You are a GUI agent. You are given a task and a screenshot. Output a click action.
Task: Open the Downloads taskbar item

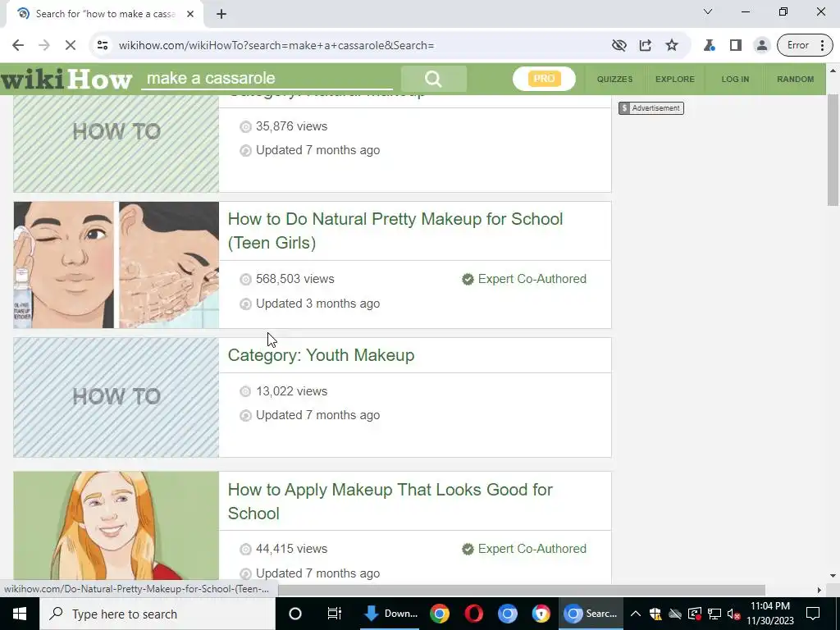point(390,614)
